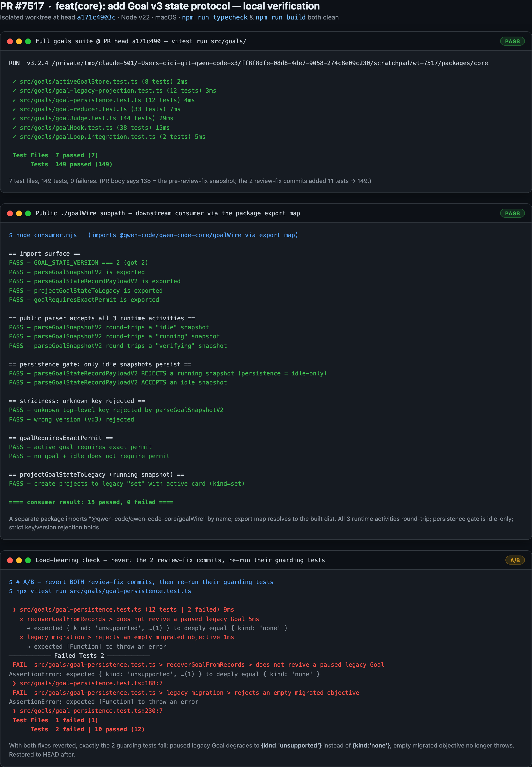Click the goal-reducer.test.ts result line
The width and height of the screenshot is (532, 767).
tap(97, 109)
